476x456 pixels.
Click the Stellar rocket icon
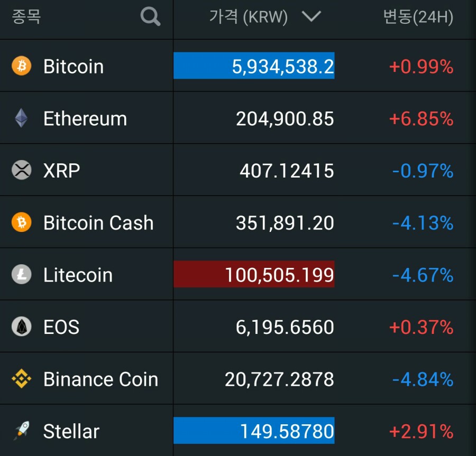tap(22, 431)
